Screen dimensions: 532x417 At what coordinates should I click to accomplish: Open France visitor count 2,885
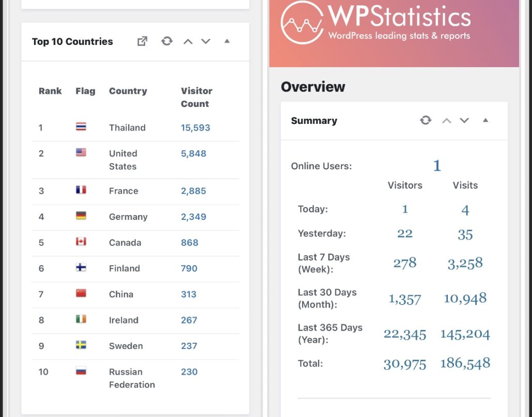pos(193,191)
